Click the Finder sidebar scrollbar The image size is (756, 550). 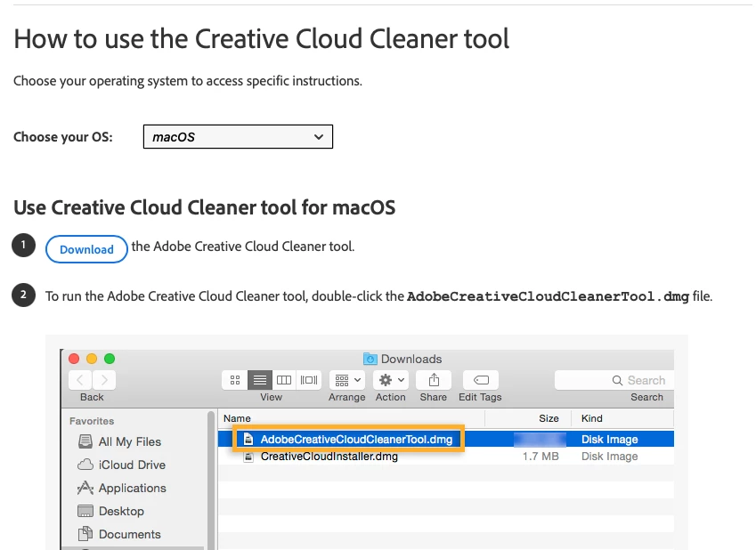point(210,480)
